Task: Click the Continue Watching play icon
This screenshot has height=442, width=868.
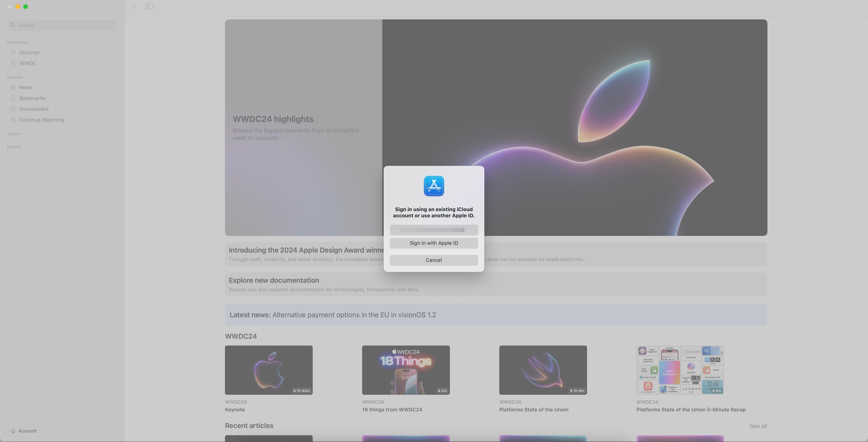Action: pyautogui.click(x=13, y=120)
